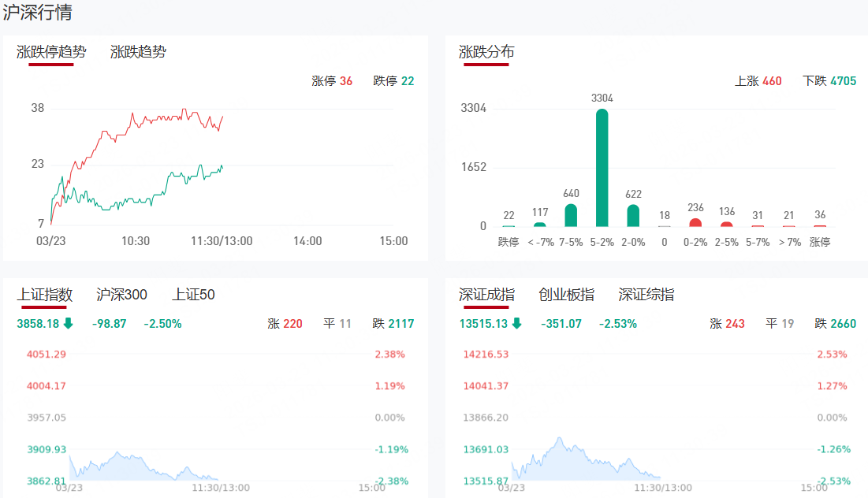Click the 下跌 4705 count label
Image resolution: width=868 pixels, height=498 pixels.
[829, 81]
